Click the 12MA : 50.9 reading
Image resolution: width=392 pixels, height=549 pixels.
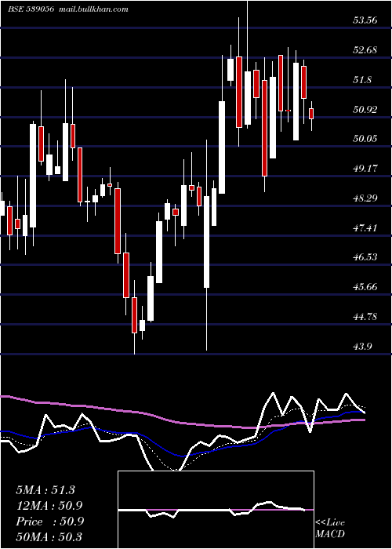click(49, 506)
